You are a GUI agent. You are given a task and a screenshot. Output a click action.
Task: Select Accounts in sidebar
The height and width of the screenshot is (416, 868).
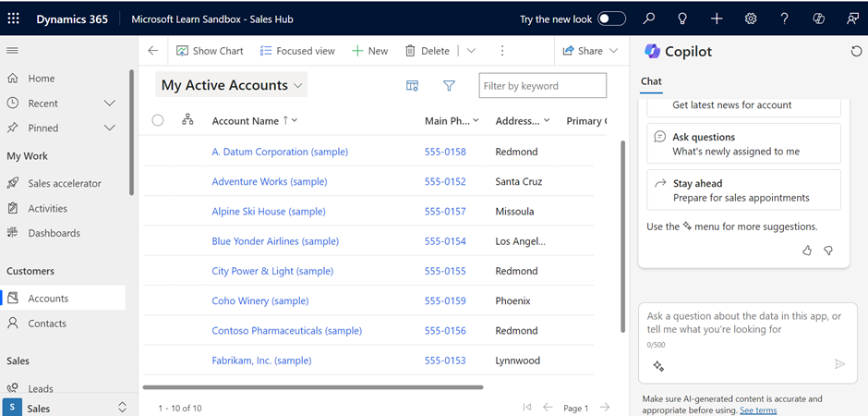coord(63,298)
